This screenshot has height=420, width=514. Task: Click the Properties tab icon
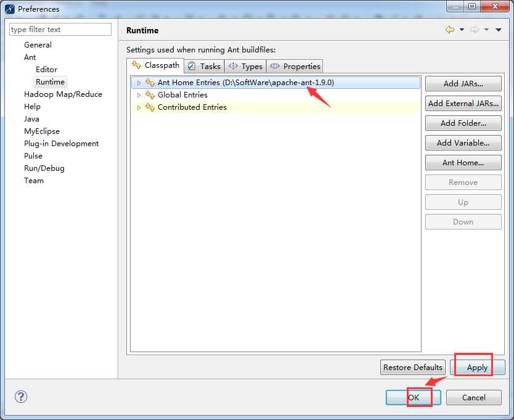[275, 66]
